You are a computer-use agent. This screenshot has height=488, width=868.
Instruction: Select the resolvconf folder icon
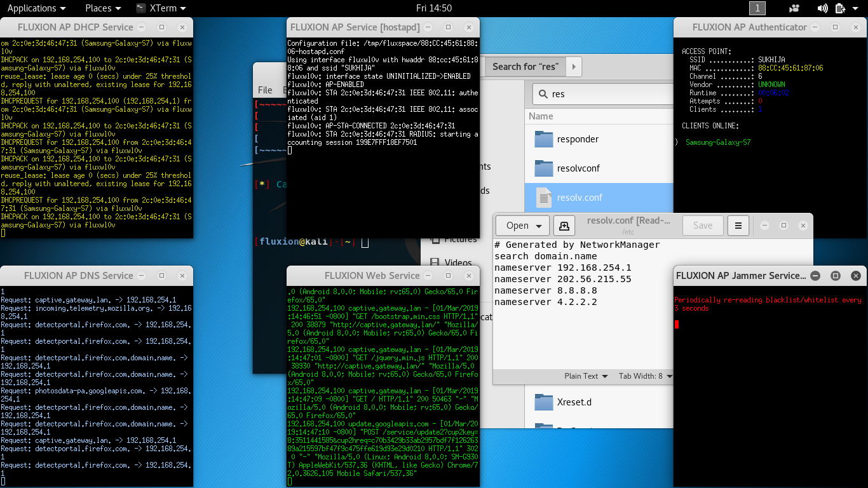(x=544, y=168)
